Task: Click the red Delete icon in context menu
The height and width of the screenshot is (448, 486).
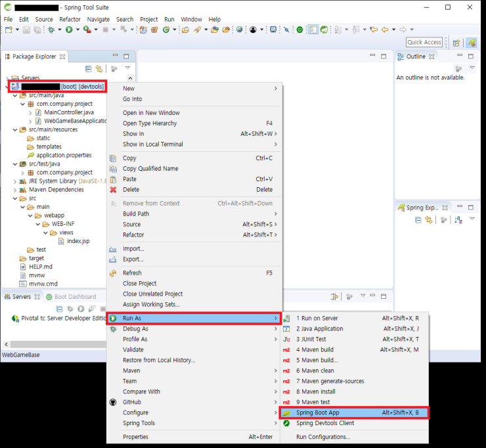Action: click(x=113, y=190)
